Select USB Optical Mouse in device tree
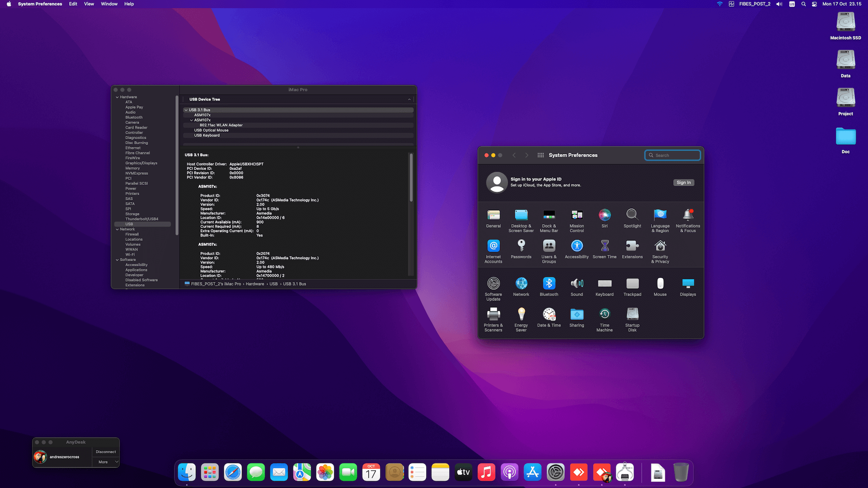This screenshot has height=488, width=868. (298, 130)
